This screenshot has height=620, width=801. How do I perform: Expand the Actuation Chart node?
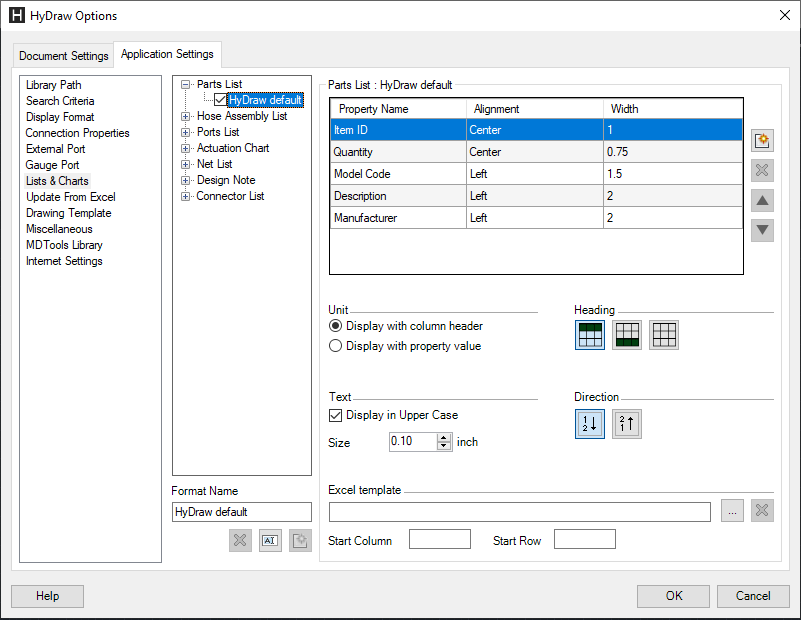pos(185,148)
